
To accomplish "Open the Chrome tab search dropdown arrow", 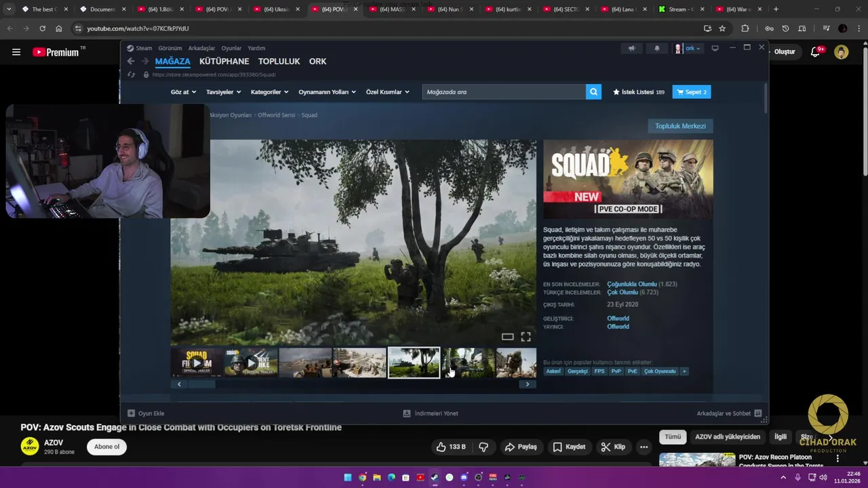I will pyautogui.click(x=9, y=9).
